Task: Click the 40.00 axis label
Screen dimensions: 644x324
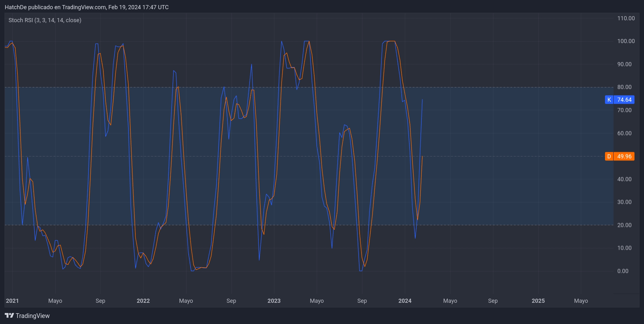Action: pyautogui.click(x=624, y=179)
